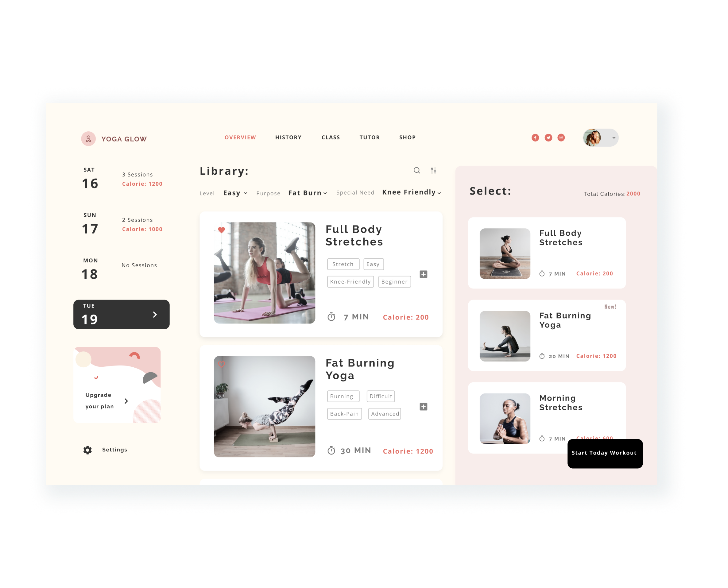Switch to the History tab
The image size is (728, 588).
click(x=288, y=137)
